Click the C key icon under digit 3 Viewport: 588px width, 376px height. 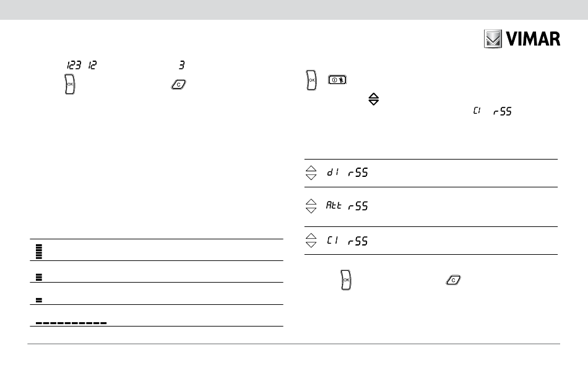178,85
